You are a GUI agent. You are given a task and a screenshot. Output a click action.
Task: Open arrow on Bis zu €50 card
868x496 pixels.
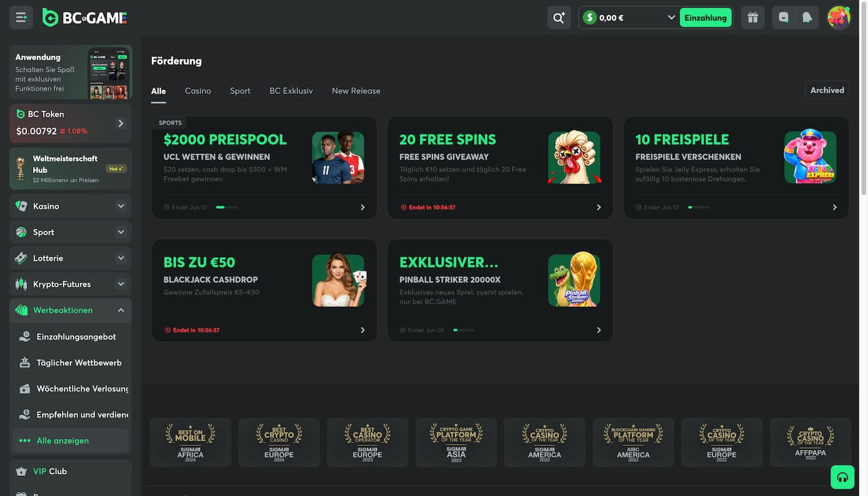[x=363, y=330]
